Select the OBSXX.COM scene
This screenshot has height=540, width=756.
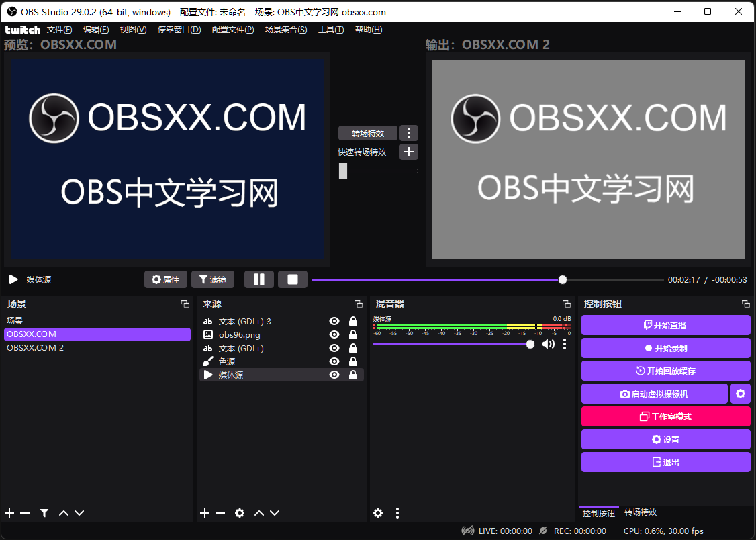97,334
